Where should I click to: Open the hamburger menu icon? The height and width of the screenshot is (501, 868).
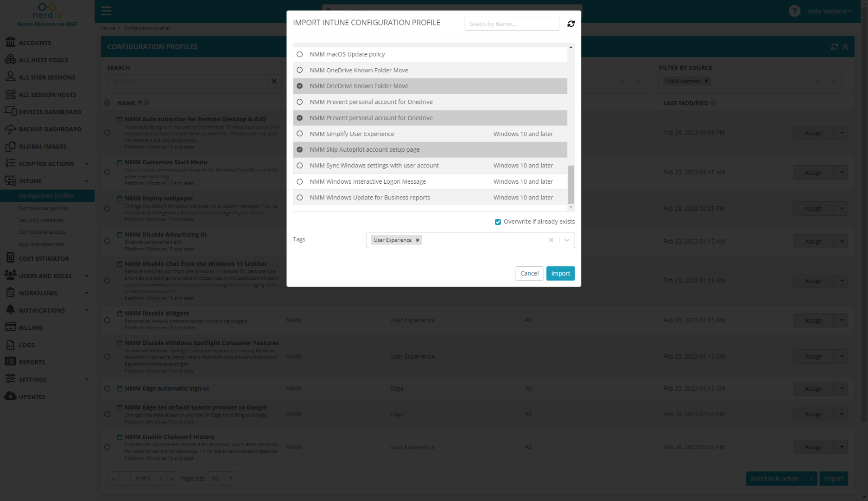coord(106,11)
